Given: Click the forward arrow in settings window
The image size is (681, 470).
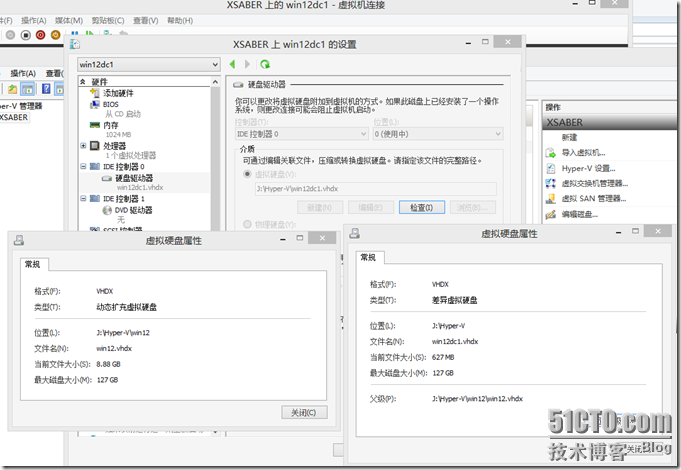Looking at the screenshot, I should click(x=247, y=64).
